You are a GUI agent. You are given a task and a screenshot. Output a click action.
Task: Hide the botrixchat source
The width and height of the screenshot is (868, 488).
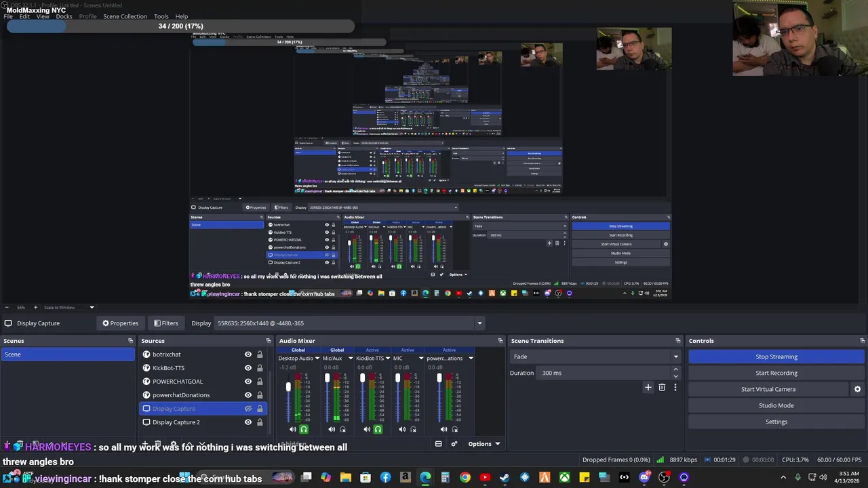tap(248, 354)
